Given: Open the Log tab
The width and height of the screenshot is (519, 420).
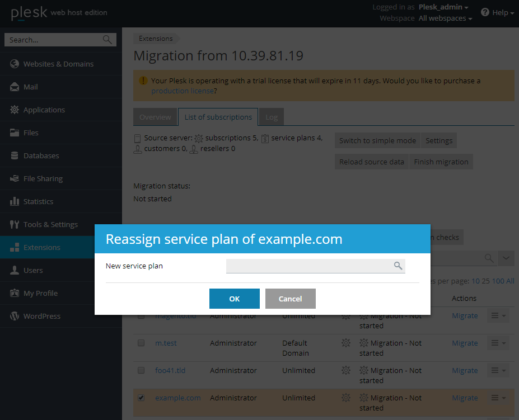Looking at the screenshot, I should (272, 117).
